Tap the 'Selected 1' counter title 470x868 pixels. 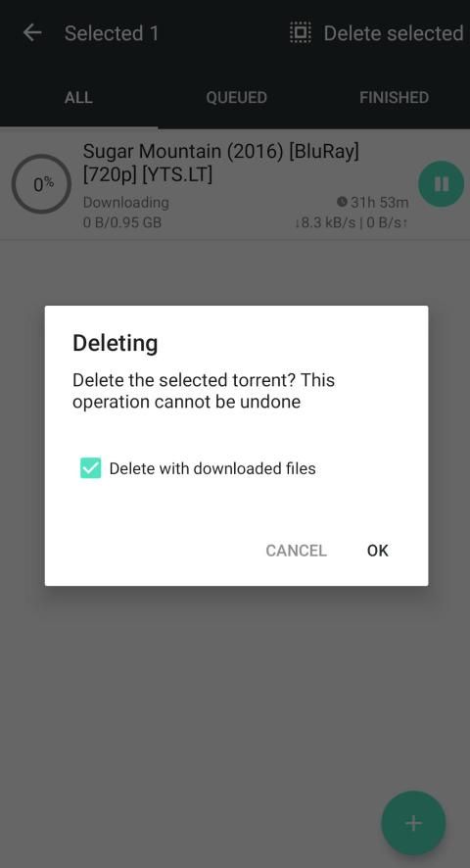[112, 33]
